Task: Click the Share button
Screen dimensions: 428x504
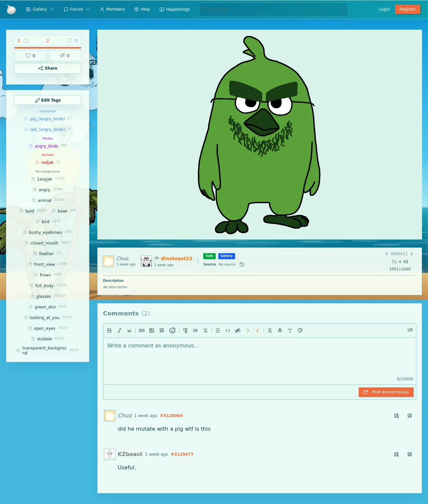Action: [x=48, y=68]
